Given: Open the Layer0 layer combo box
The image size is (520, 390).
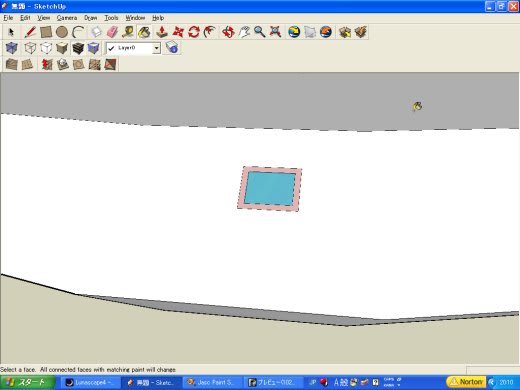Looking at the screenshot, I should (x=133, y=48).
